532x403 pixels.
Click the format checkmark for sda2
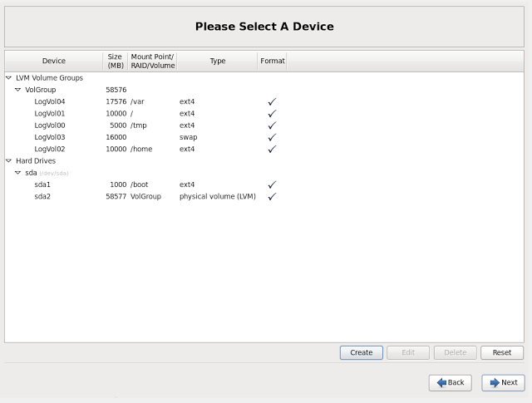pos(271,197)
